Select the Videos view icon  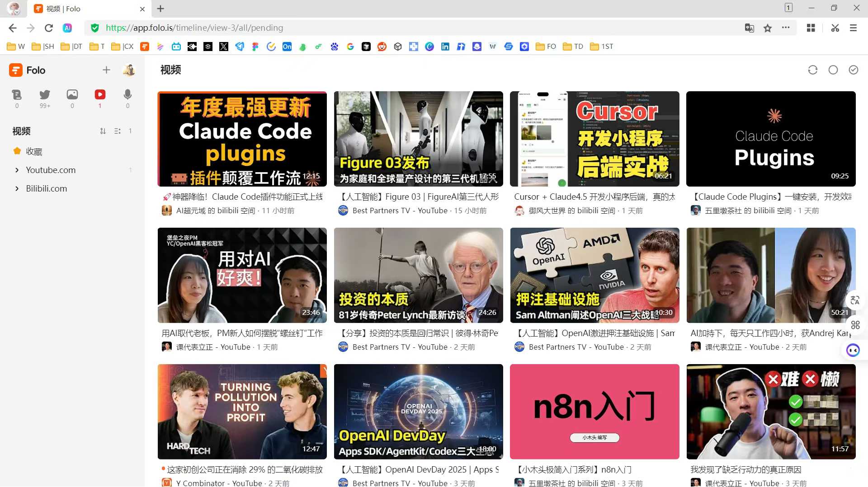tap(100, 94)
